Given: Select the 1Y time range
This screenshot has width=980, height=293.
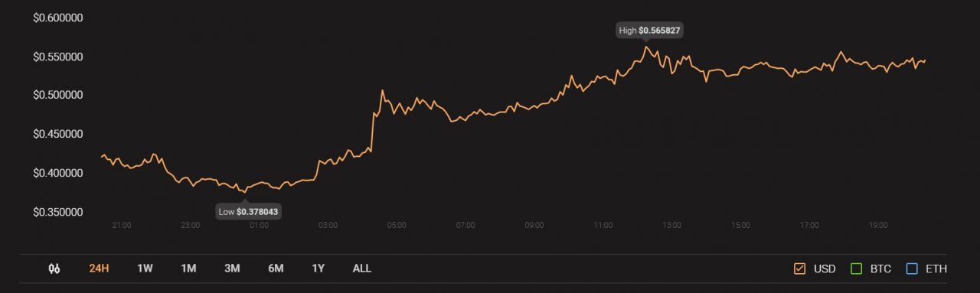Looking at the screenshot, I should pyautogui.click(x=318, y=269).
